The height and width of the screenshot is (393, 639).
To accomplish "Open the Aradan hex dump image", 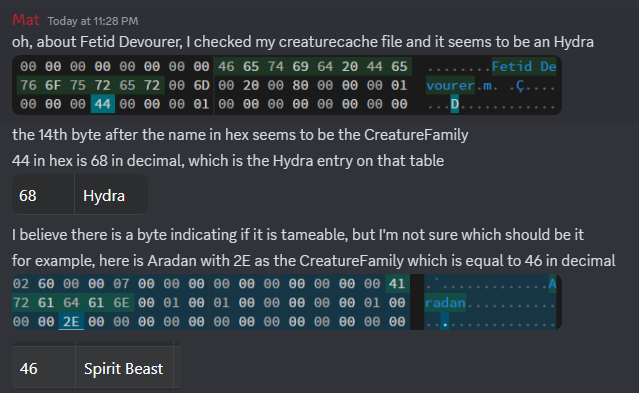I will [x=287, y=302].
